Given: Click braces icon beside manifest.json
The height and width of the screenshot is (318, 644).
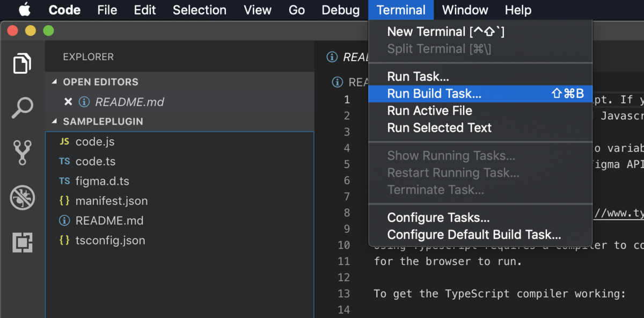Looking at the screenshot, I should (x=64, y=201).
